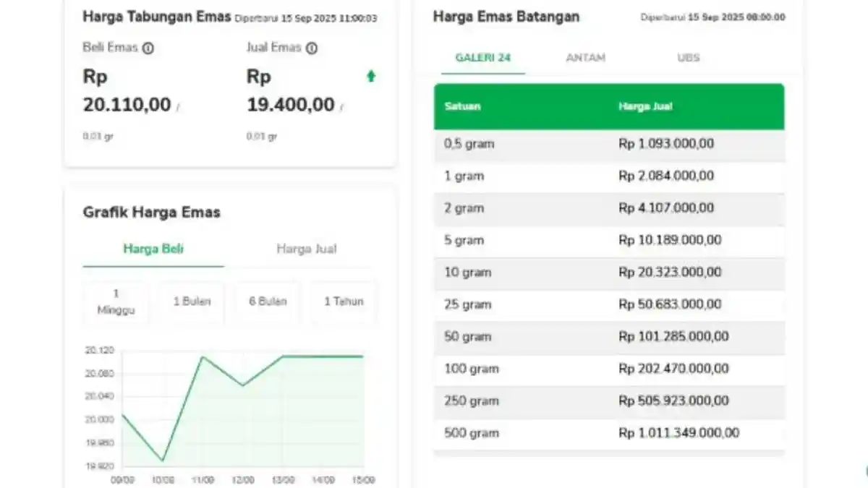Select the 1 gram row label
This screenshot has height=488, width=868.
coord(464,176)
